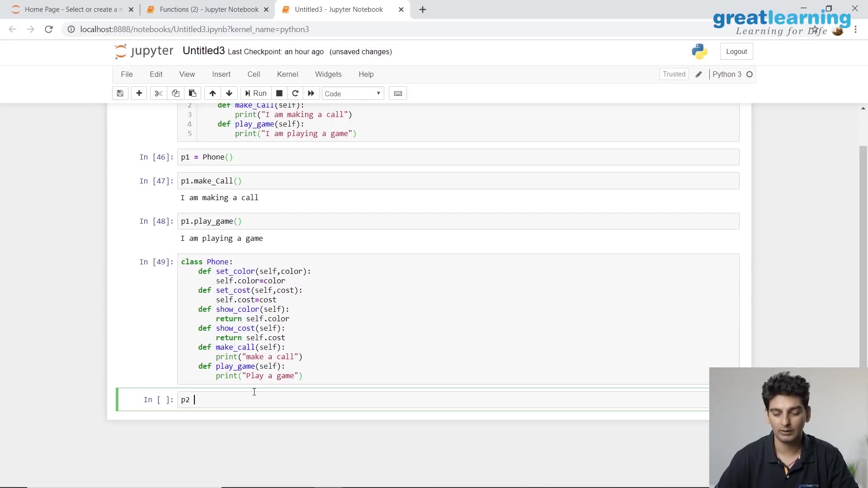Click the Python logo near Logout
Screen dimensions: 868x488
(700, 51)
